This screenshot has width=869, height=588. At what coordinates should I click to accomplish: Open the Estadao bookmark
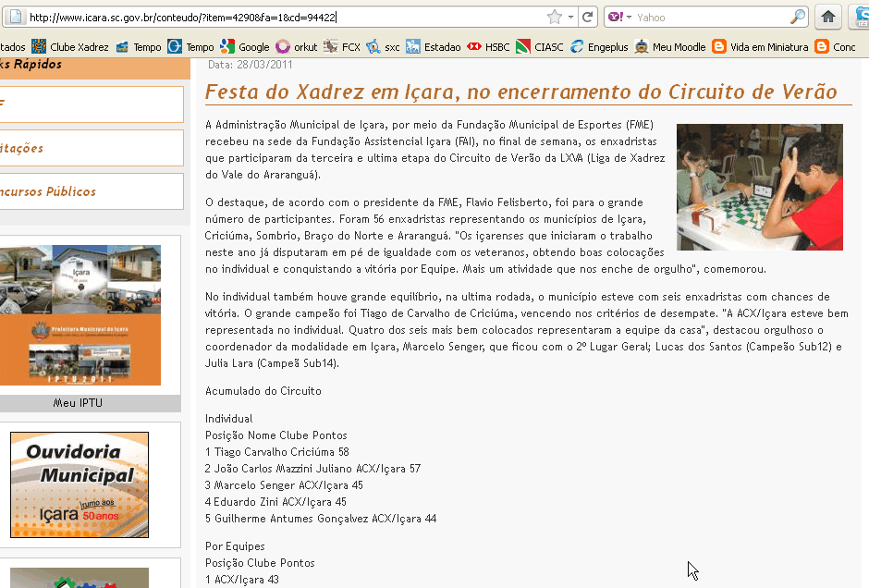434,46
